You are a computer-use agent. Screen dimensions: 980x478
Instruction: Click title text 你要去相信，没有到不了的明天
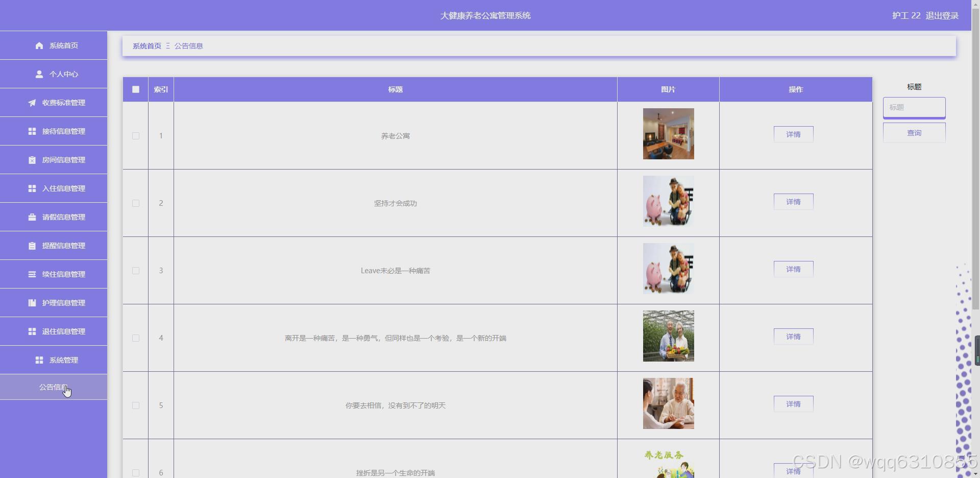pos(396,405)
